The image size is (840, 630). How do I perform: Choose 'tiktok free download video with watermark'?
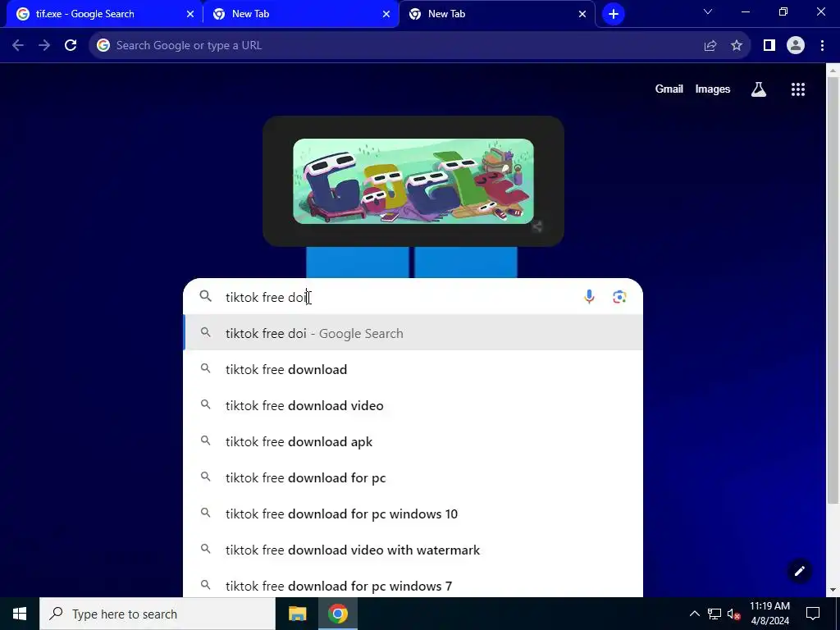(413, 550)
